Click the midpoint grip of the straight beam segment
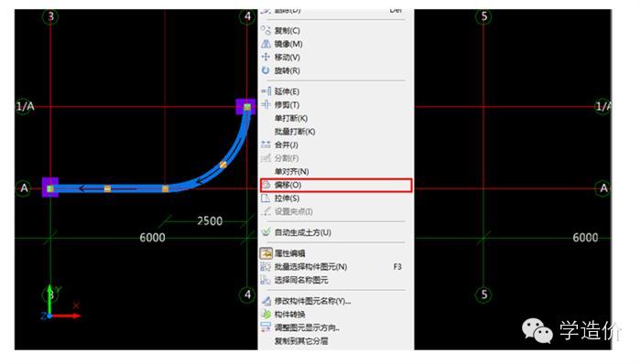The height and width of the screenshot is (364, 641). point(107,188)
